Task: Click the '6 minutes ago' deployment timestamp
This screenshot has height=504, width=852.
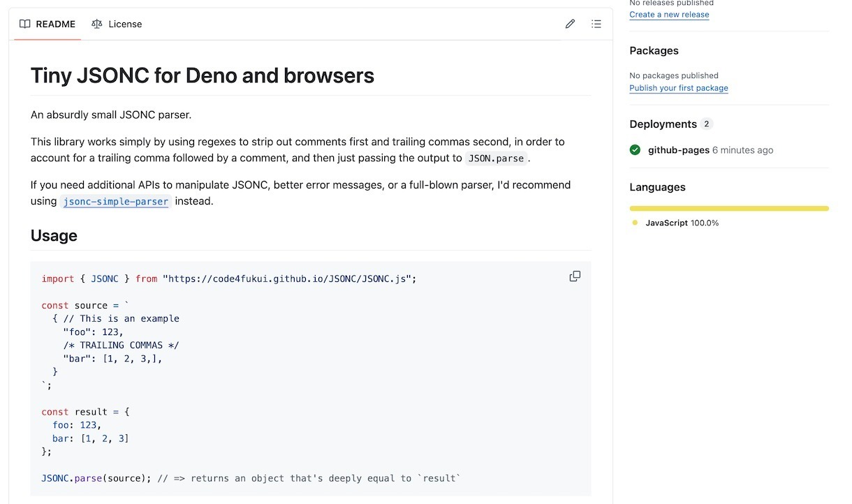Action: pos(742,150)
